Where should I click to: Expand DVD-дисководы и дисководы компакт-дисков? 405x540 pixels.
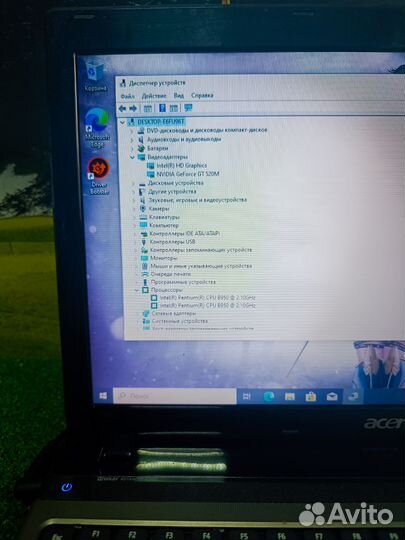(132, 131)
